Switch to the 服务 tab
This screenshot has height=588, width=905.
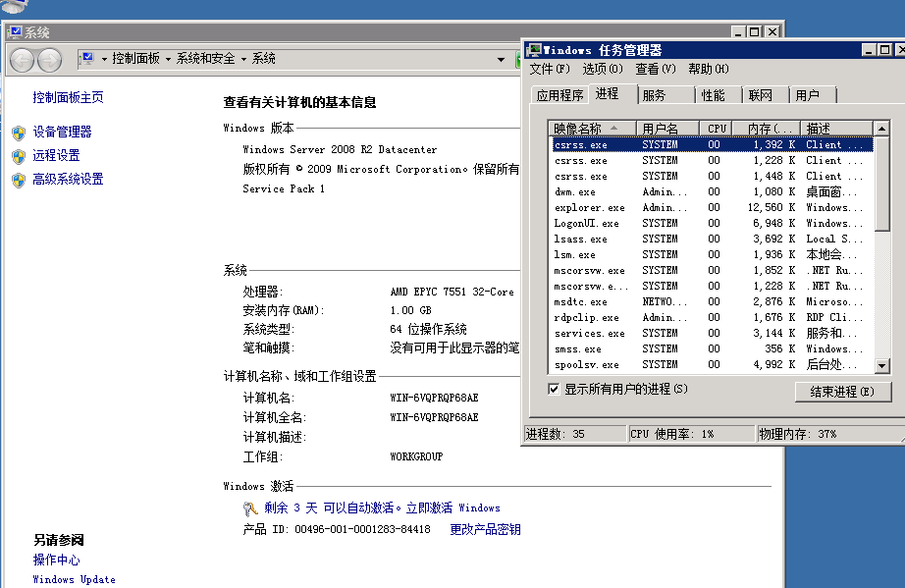pos(654,95)
